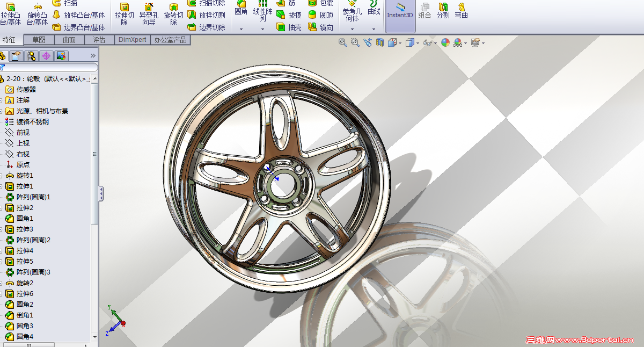The image size is (644, 347).
Task: Click the 线性阵列 linear pattern tool
Action: (262, 11)
